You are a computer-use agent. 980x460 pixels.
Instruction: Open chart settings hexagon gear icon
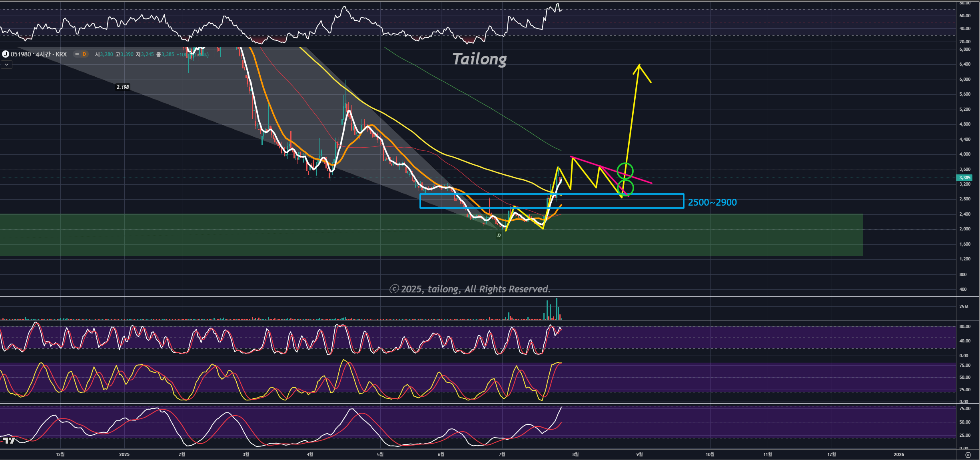pyautogui.click(x=968, y=455)
